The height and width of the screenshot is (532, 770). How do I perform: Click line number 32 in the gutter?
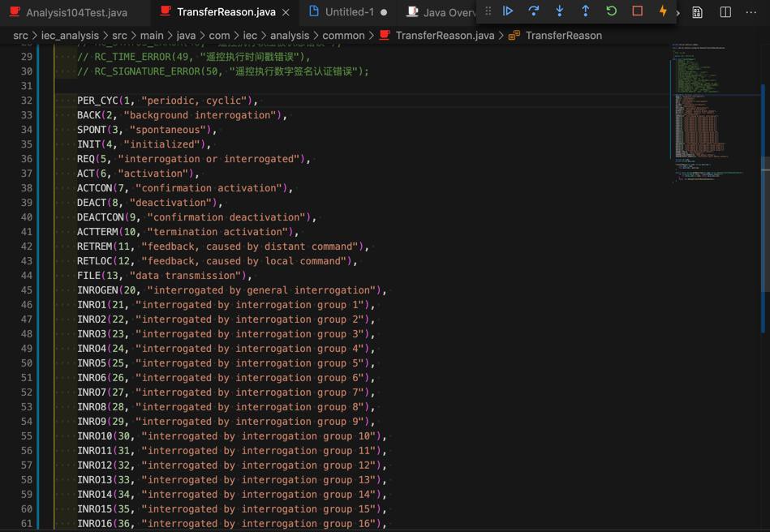point(27,101)
